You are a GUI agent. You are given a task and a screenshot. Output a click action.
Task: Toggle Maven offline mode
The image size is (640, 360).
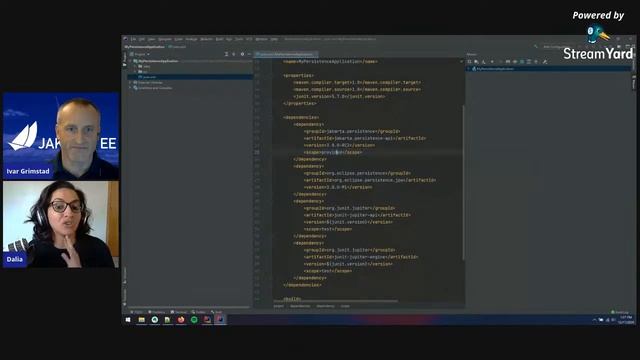tap(515, 62)
